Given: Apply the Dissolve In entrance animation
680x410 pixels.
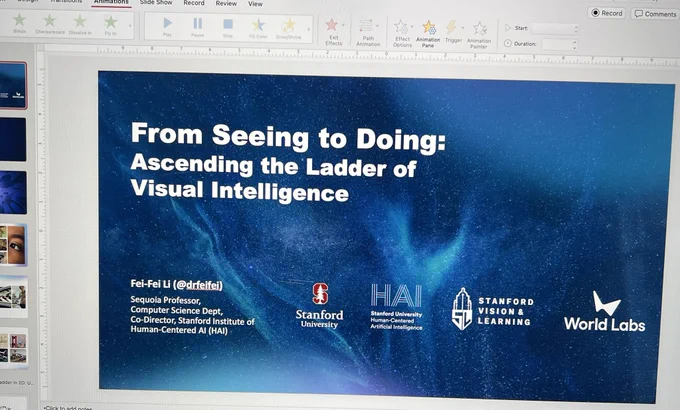Looking at the screenshot, I should pos(80,24).
